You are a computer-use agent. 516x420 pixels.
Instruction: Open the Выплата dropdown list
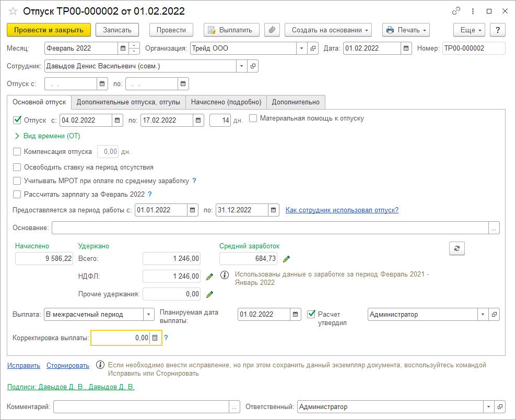pyautogui.click(x=149, y=314)
